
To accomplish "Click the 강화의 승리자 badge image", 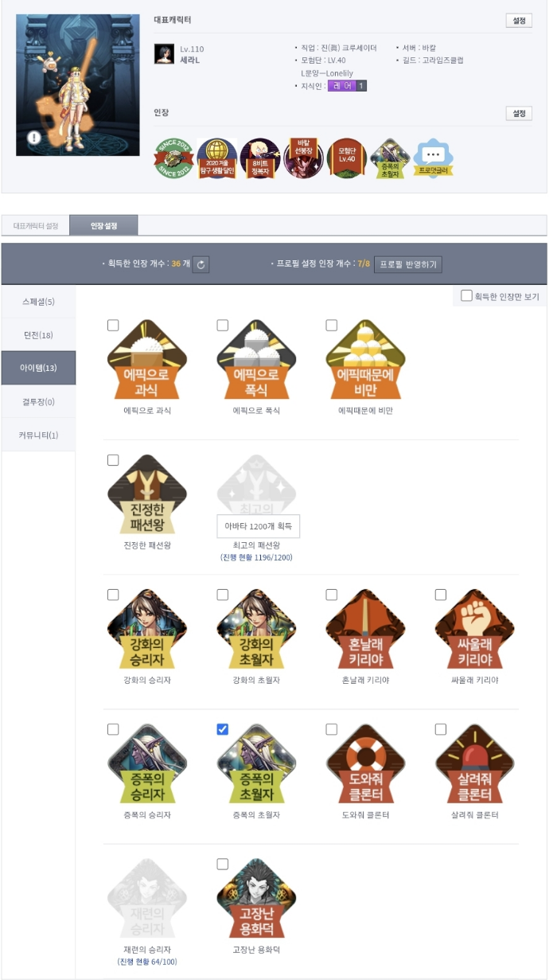I will [146, 630].
